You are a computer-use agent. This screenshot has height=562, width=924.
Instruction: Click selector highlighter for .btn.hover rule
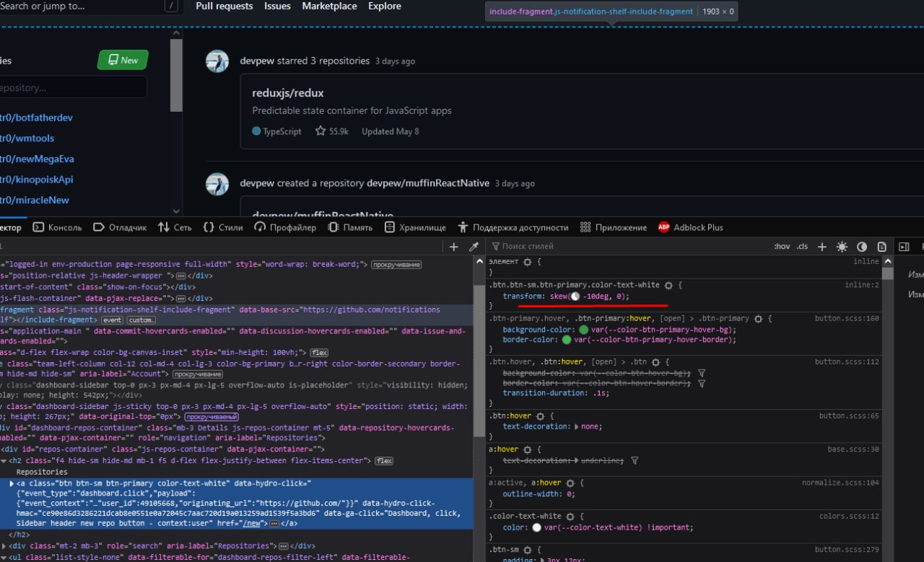[655, 362]
